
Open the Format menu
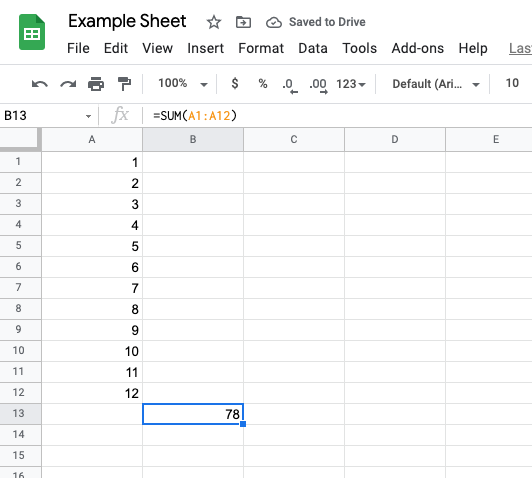[x=261, y=48]
